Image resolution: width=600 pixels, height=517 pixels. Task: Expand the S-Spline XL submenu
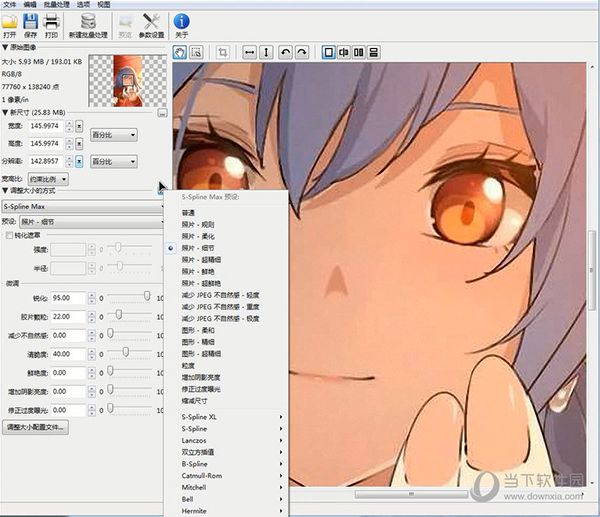(232, 417)
